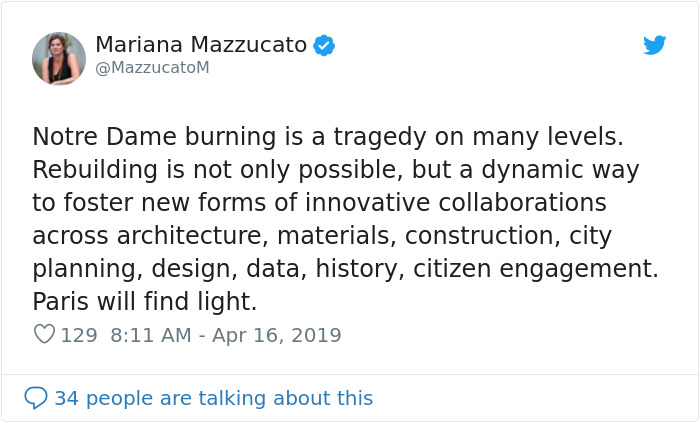Like the tweet with the heart icon
Image resolution: width=700 pixels, height=423 pixels.
pos(44,335)
